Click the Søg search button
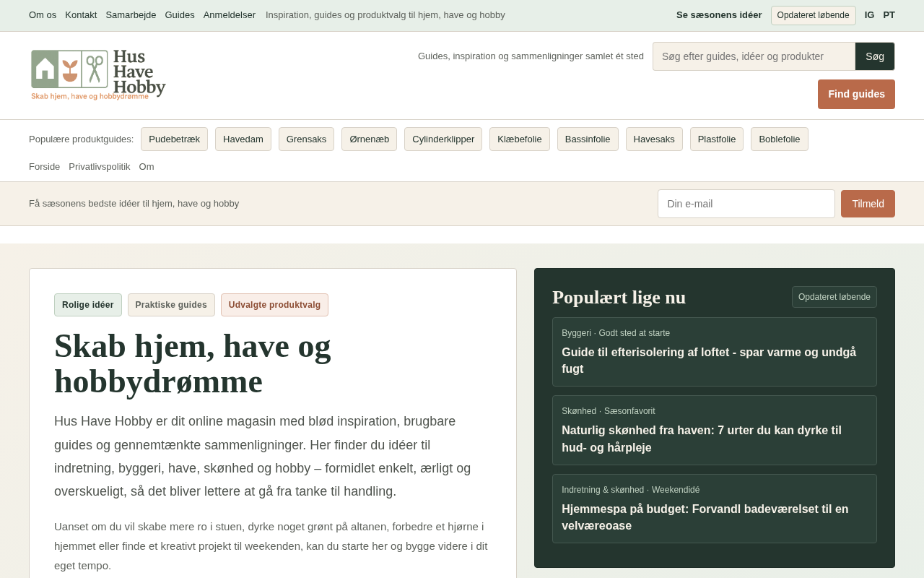Image resolution: width=924 pixels, height=578 pixels. 875,56
